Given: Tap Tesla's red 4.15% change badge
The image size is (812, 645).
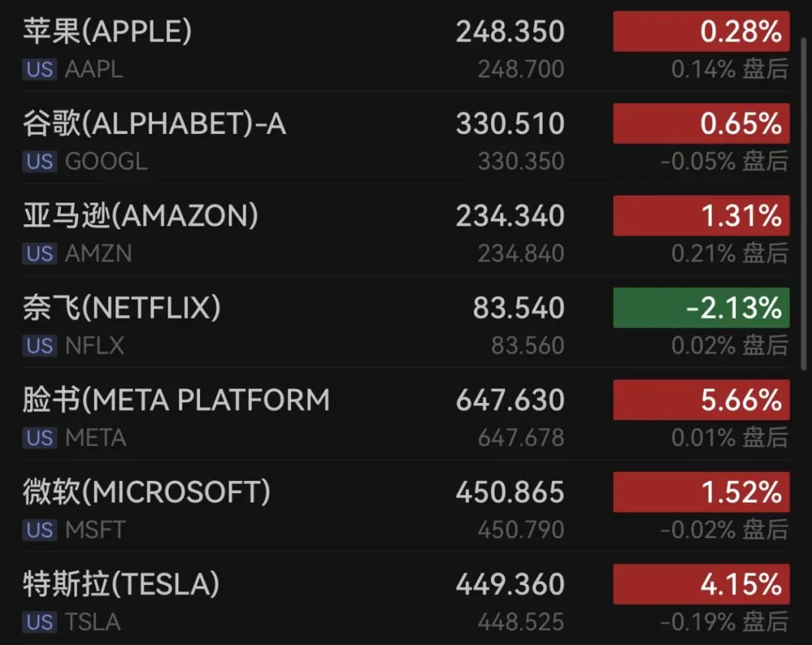Looking at the screenshot, I should [701, 584].
